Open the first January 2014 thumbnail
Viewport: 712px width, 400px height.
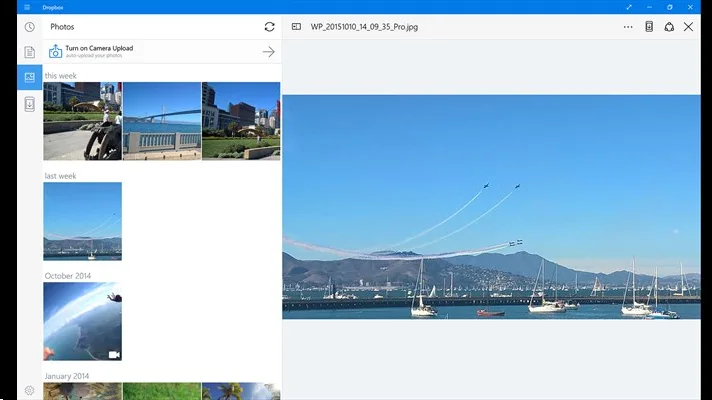pyautogui.click(x=83, y=391)
